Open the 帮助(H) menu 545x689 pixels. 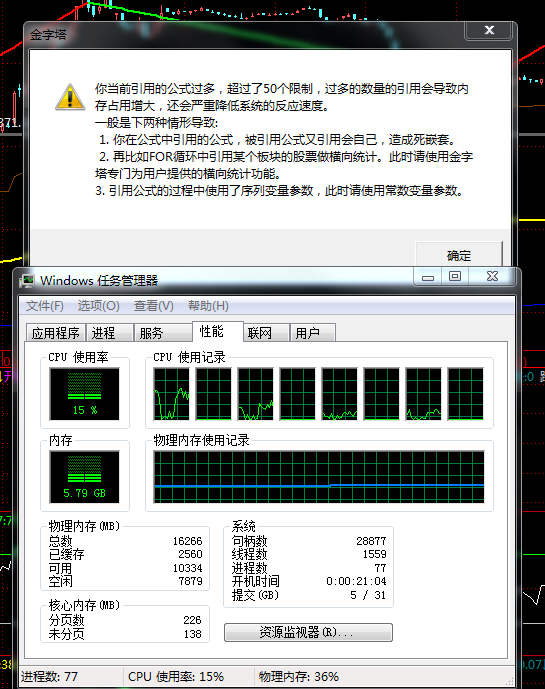[208, 306]
